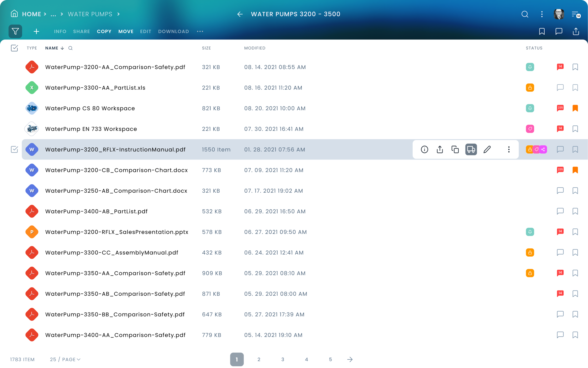Click the duplicate copy icon in row actions
The image size is (588, 368).
455,149
